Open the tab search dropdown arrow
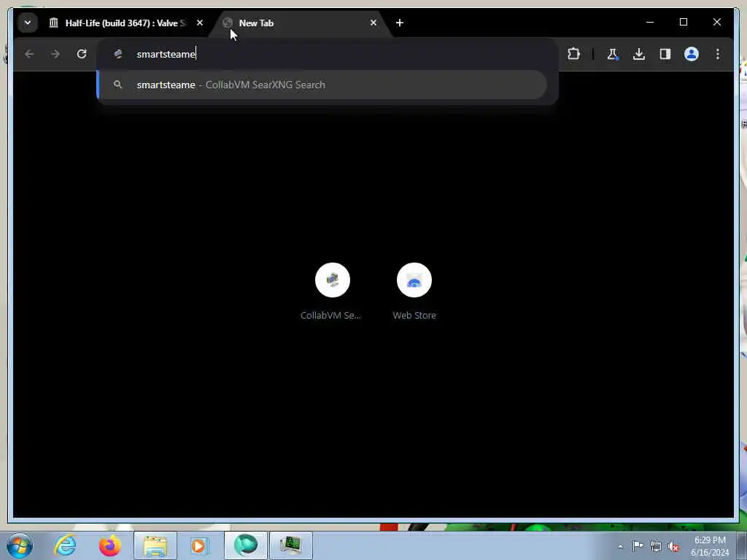Image resolution: width=747 pixels, height=560 pixels. click(28, 23)
